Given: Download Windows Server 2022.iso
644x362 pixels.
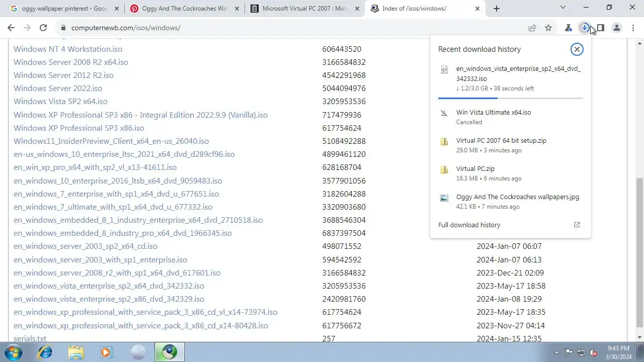Looking at the screenshot, I should pyautogui.click(x=58, y=88).
